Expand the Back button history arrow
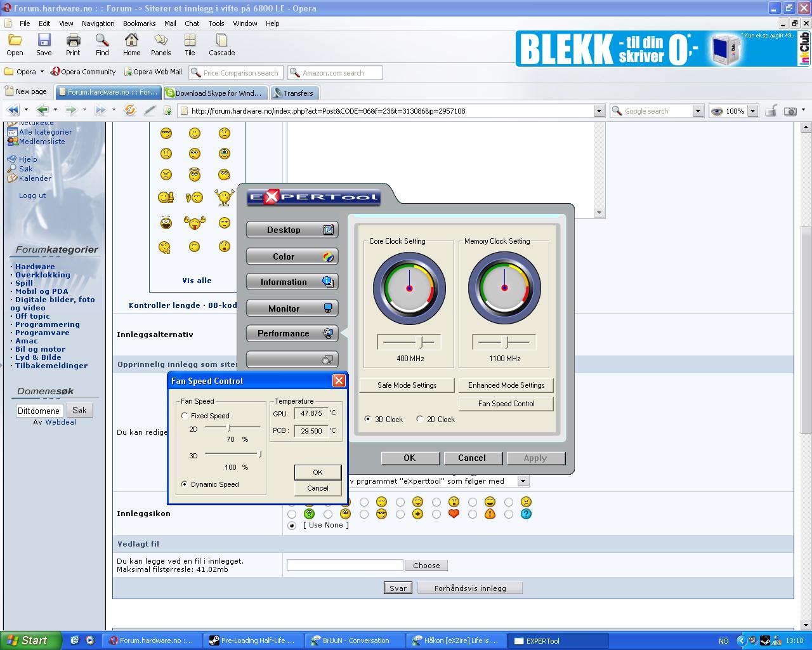This screenshot has width=812, height=650. click(x=54, y=110)
